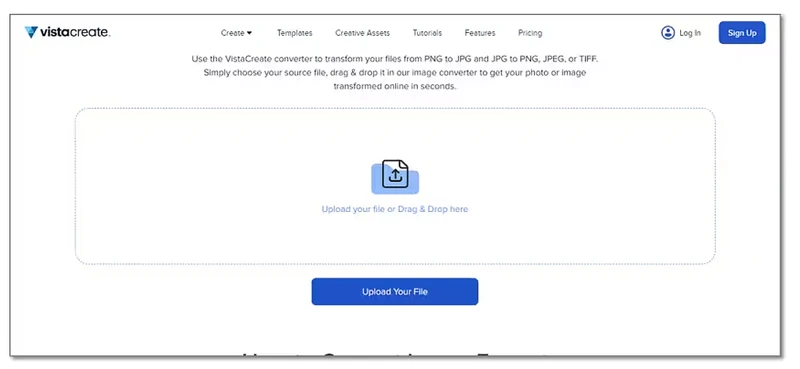View the Pricing page
Image resolution: width=800 pixels, height=369 pixels.
tap(530, 33)
